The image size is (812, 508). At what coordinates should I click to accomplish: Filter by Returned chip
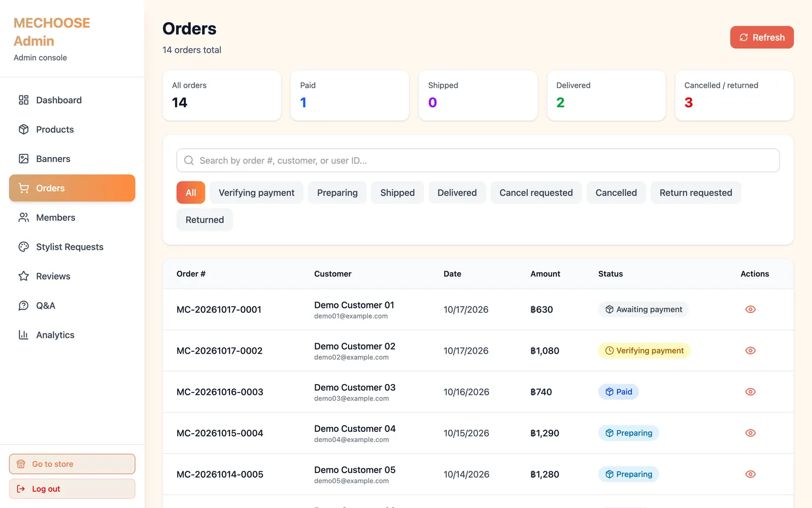point(205,219)
